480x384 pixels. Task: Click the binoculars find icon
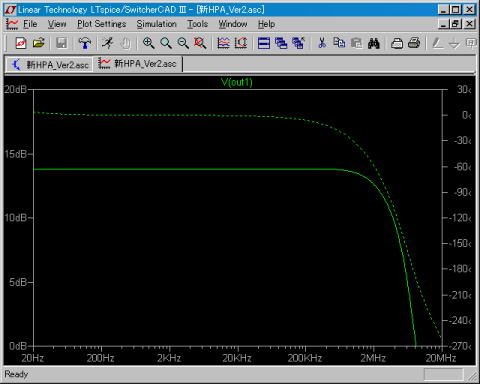coord(374,43)
